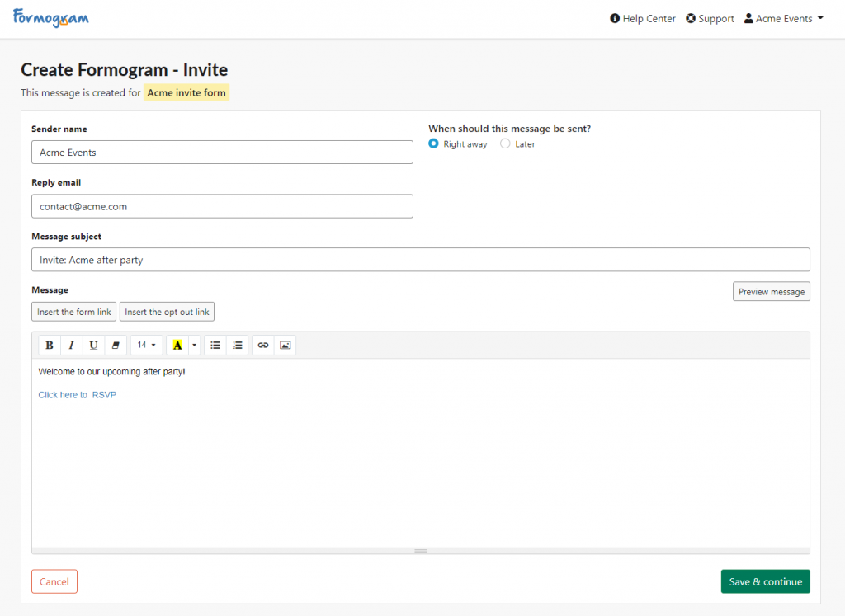Click Insert the form link button
Image resolution: width=845 pixels, height=616 pixels.
pos(73,312)
